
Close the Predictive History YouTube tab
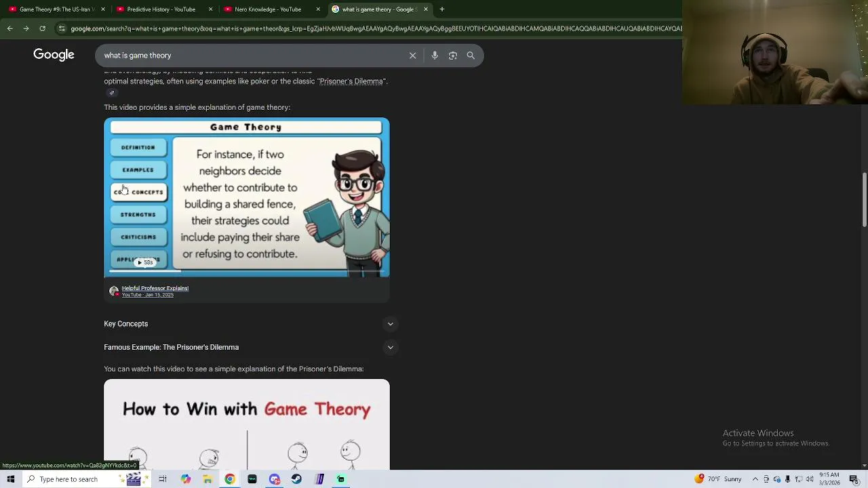210,9
